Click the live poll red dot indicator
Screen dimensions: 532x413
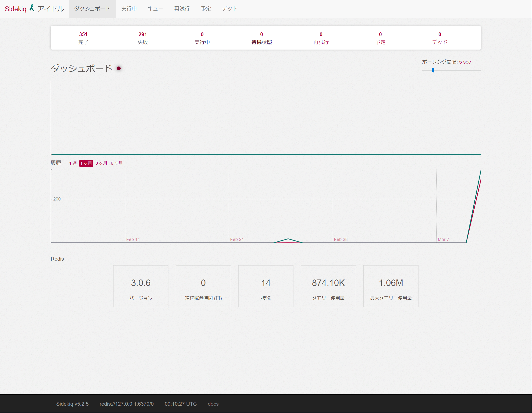click(119, 68)
